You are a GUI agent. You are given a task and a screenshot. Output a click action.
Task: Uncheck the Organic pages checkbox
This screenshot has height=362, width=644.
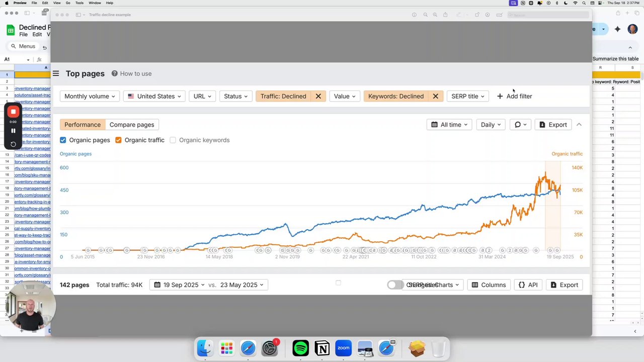pyautogui.click(x=63, y=140)
